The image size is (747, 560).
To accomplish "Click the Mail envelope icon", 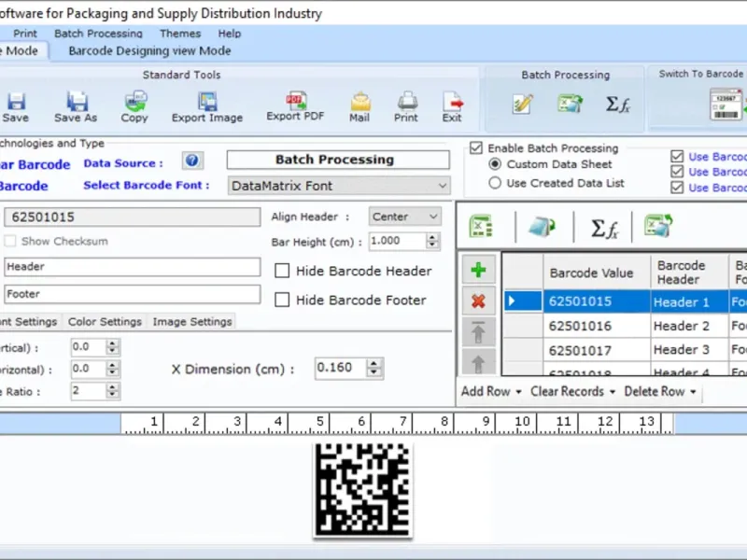I will [x=359, y=102].
